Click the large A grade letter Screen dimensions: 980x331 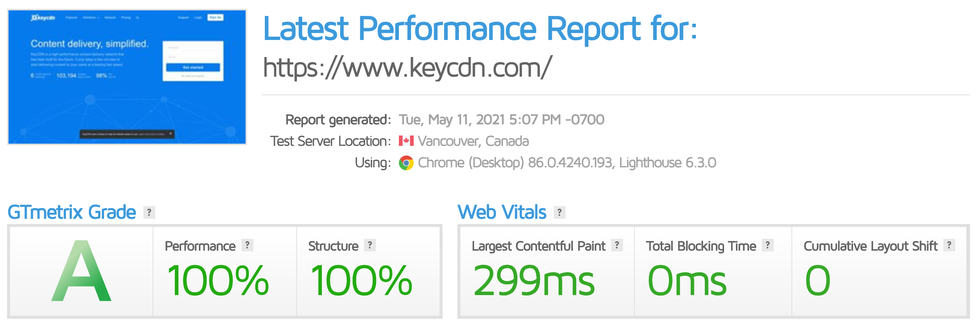click(81, 271)
